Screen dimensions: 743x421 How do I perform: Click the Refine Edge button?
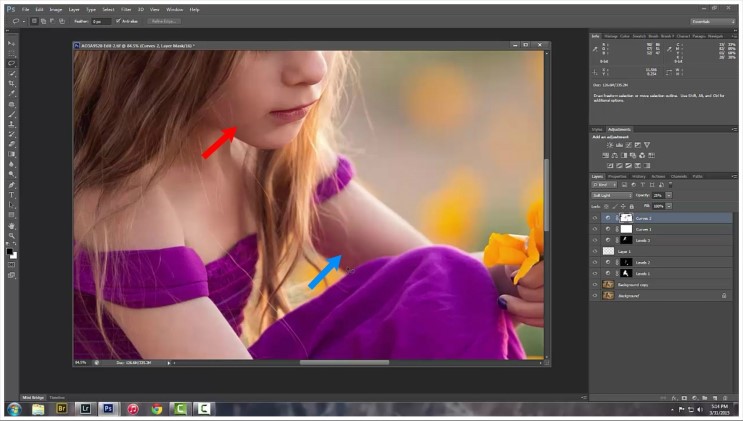point(164,20)
